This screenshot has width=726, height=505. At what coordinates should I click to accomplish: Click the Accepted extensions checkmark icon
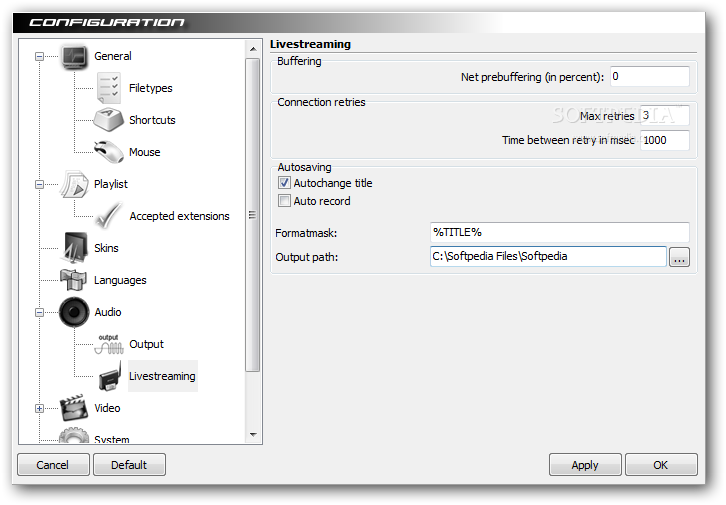pyautogui.click(x=109, y=216)
